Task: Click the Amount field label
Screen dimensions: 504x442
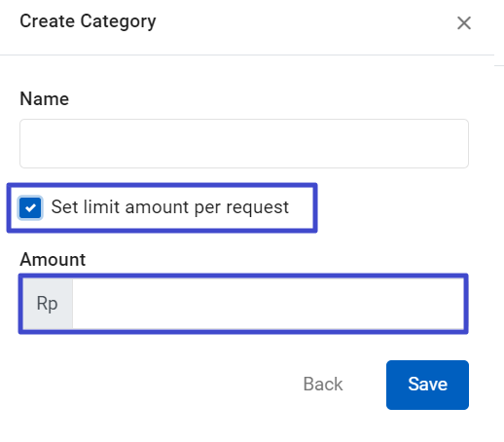Action: pyautogui.click(x=53, y=260)
